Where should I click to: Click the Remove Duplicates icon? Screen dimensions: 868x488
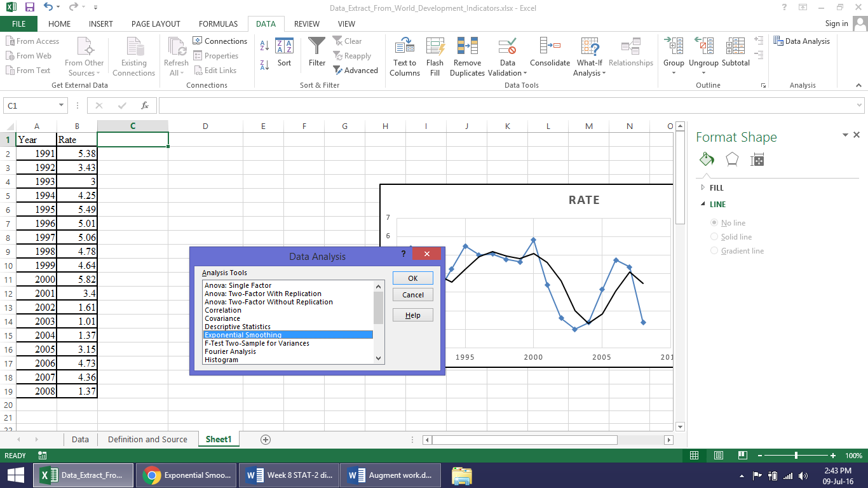click(x=467, y=48)
